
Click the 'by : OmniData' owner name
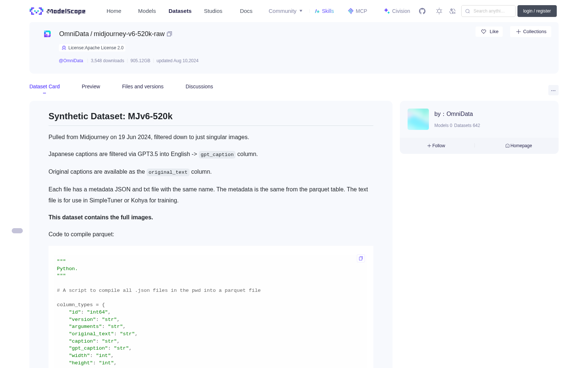pos(453,114)
